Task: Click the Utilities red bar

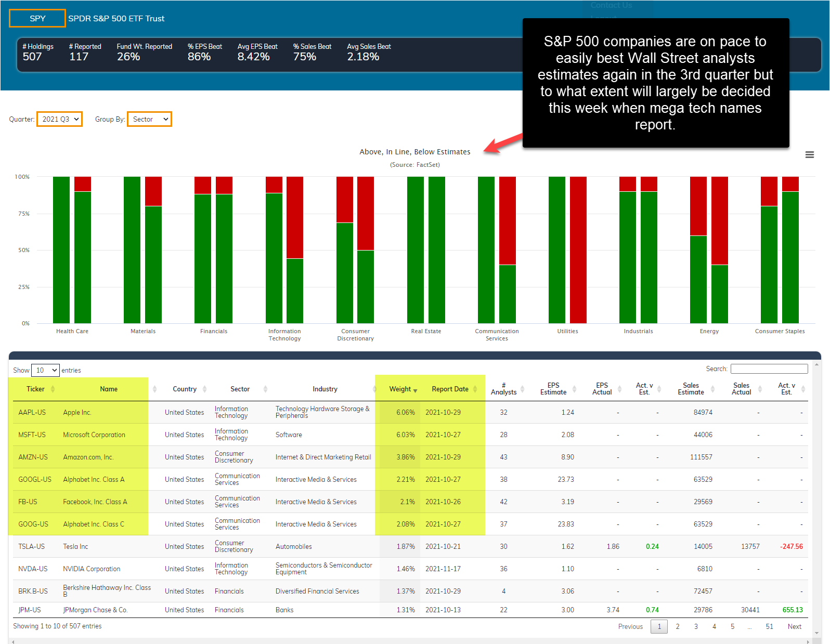Action: coord(578,250)
